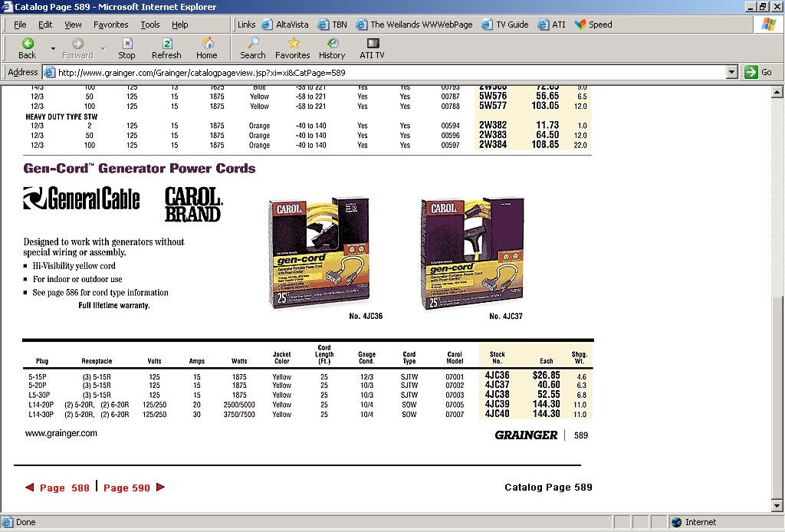Click the General Cable logo

point(81,199)
